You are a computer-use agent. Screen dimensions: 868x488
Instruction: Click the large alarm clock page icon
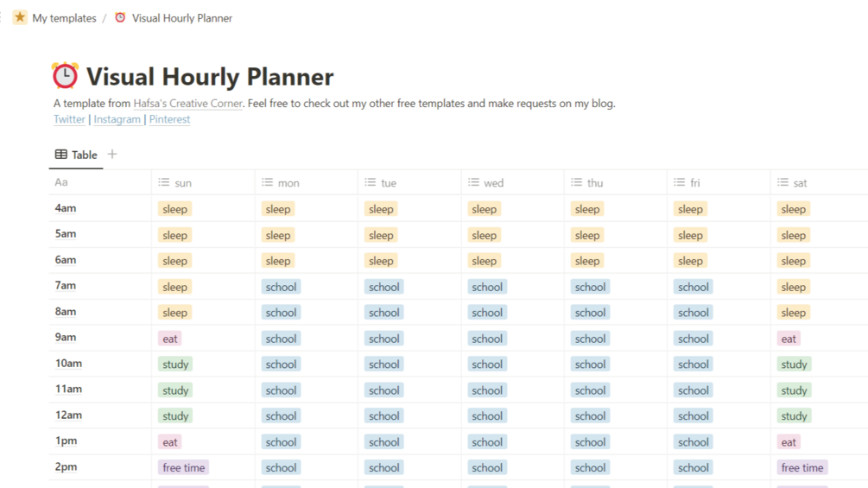tap(65, 76)
